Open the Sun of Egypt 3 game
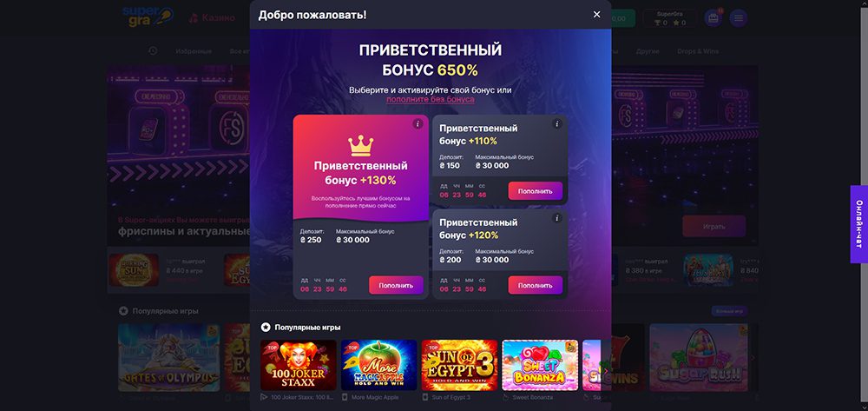 [459, 365]
